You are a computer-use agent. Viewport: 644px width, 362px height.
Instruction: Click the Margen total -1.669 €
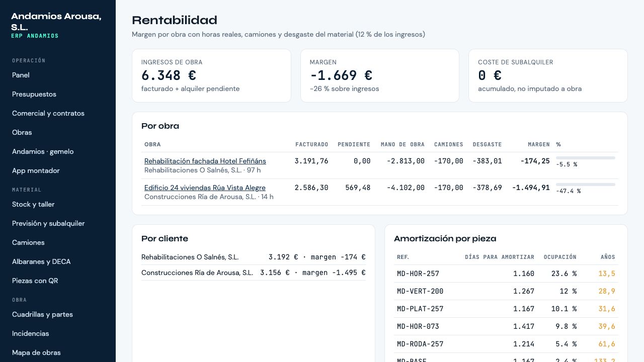341,75
